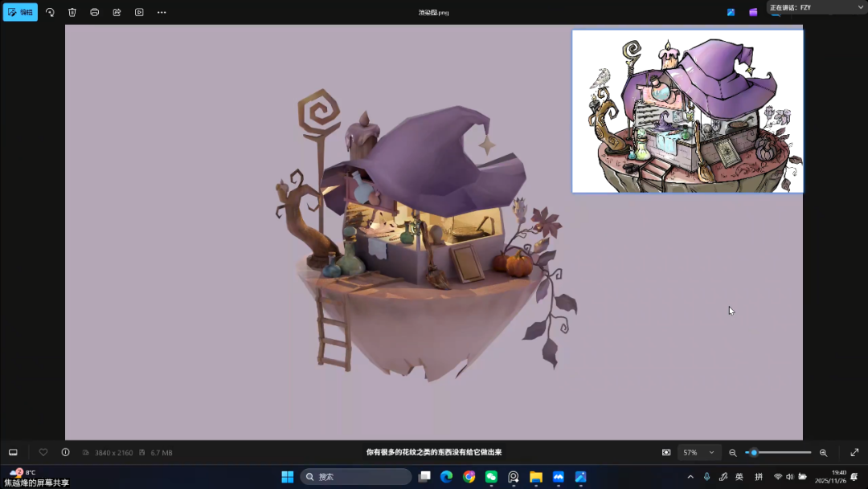This screenshot has width=868, height=489.
Task: Print the image using the printer icon
Action: tap(95, 12)
